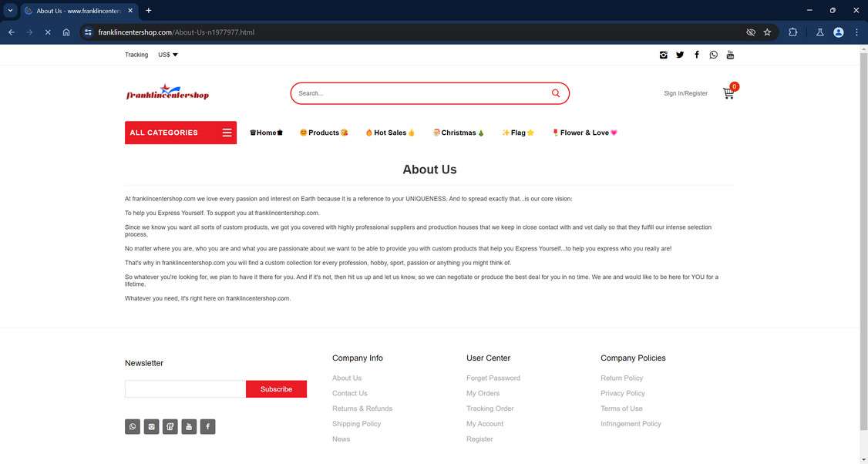Click footer YouTube square icon

[x=189, y=426]
